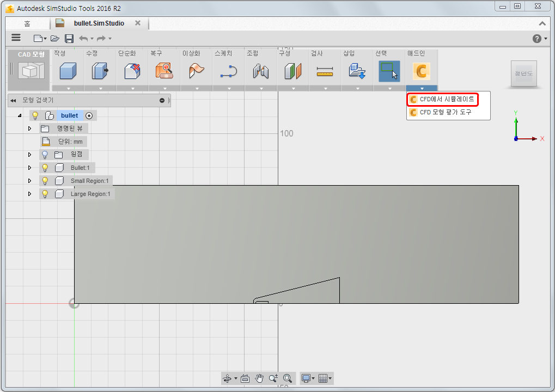Open the 애드인 panel dropdown arrow

(422, 88)
